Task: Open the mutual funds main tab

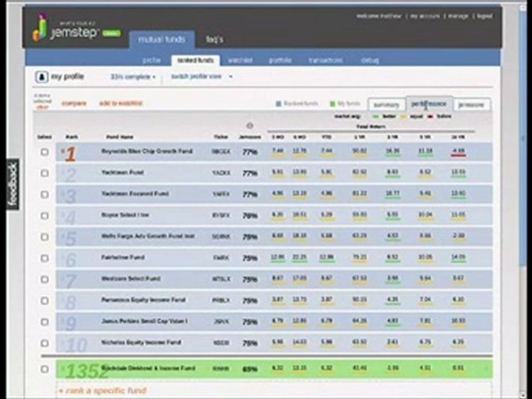Action: pyautogui.click(x=162, y=40)
